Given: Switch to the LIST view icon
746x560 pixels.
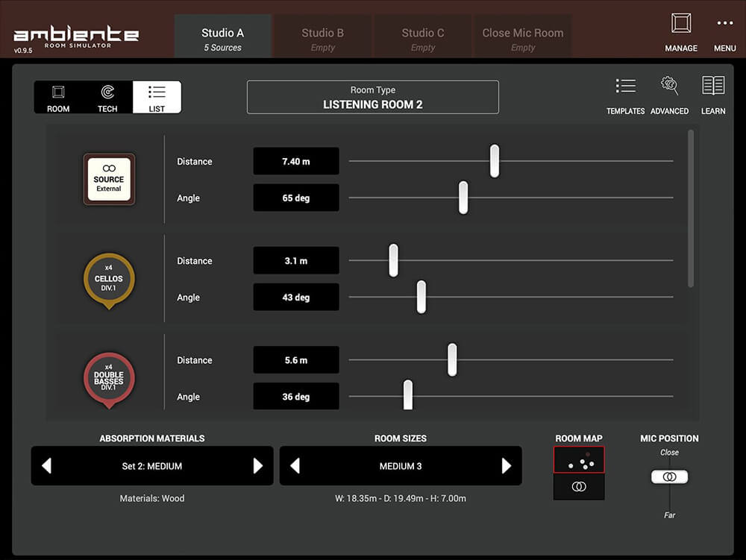Looking at the screenshot, I should tap(157, 97).
